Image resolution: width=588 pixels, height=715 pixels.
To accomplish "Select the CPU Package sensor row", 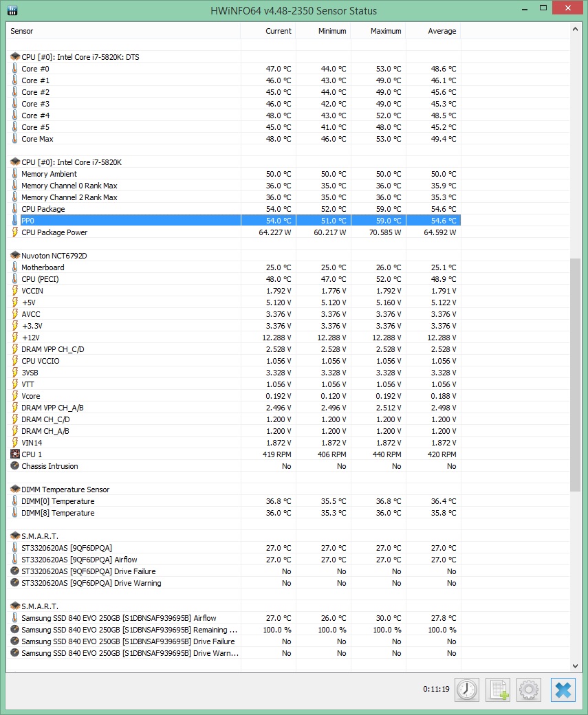I will pos(234,209).
